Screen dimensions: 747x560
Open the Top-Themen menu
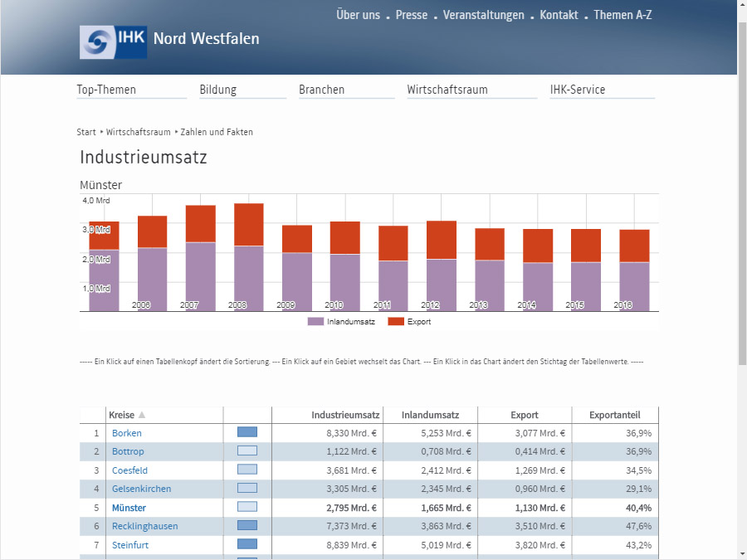(x=106, y=90)
